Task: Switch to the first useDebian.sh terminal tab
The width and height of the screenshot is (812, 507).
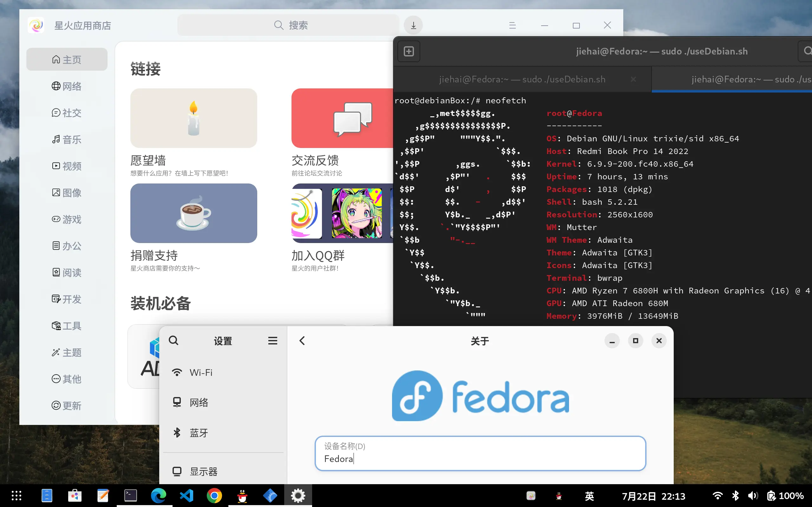Action: pos(522,80)
